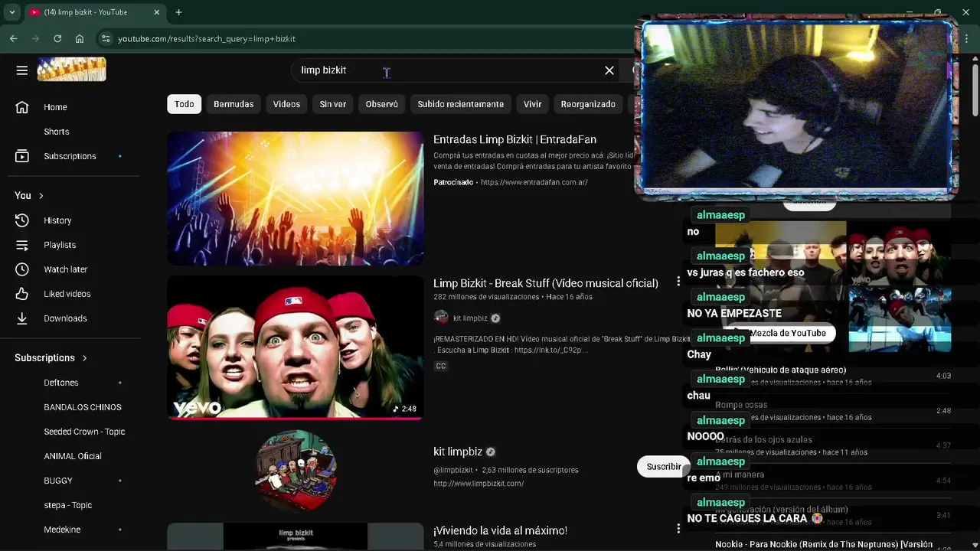
Task: Select Subido recientemente filter chip
Action: click(461, 104)
